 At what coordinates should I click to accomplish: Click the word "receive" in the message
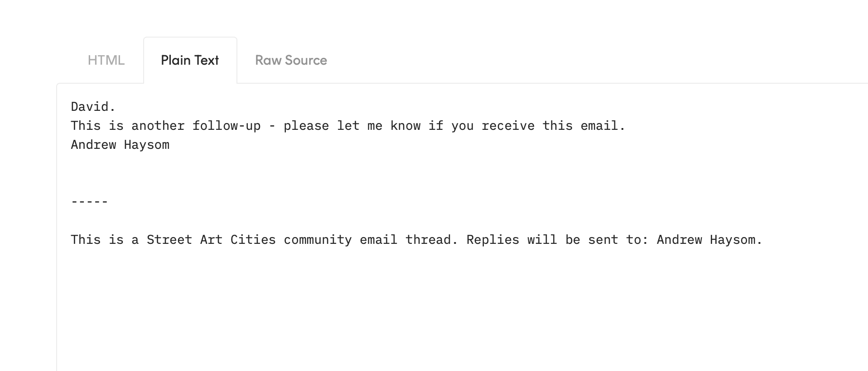508,126
